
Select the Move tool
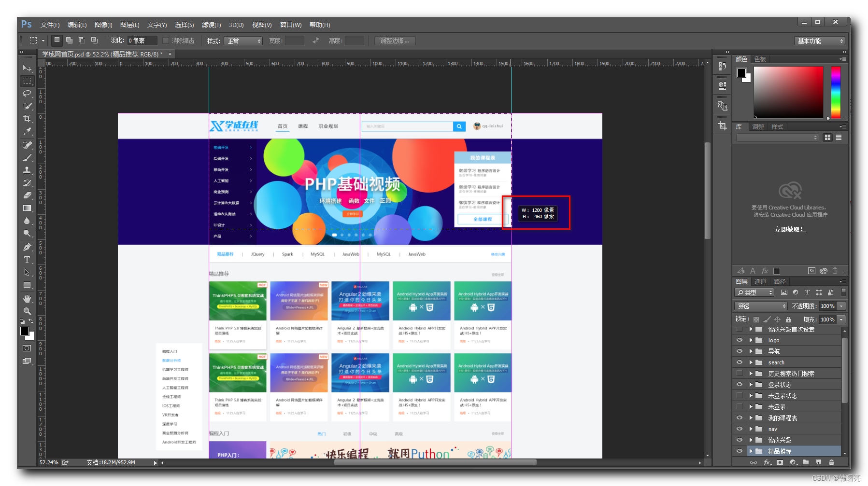[27, 69]
